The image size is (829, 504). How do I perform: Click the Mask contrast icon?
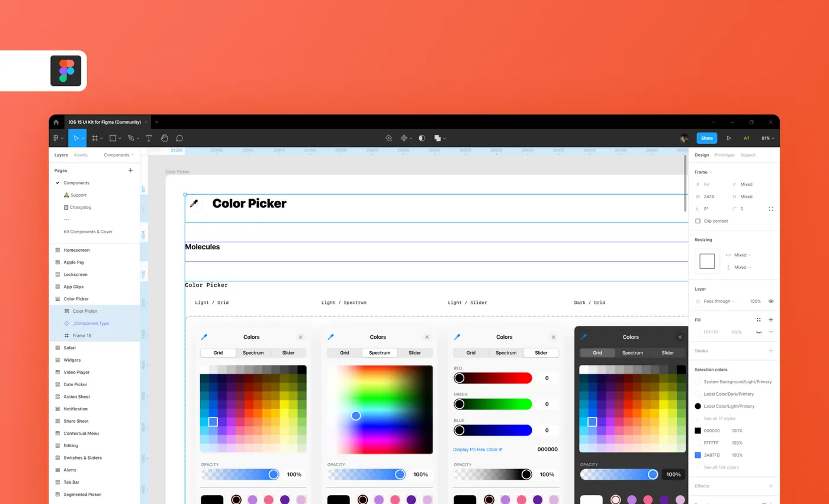[422, 138]
